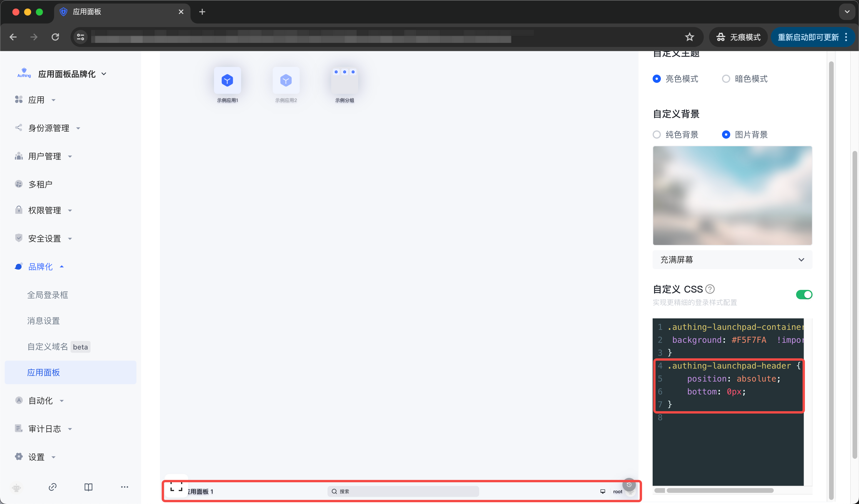This screenshot has width=859, height=504.
Task: Open the book documentation icon
Action: [x=88, y=487]
